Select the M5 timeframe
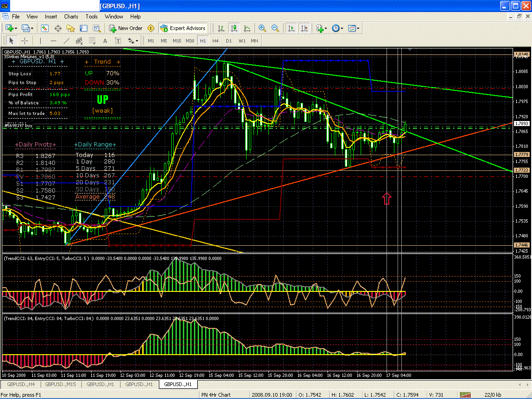The width and height of the screenshot is (532, 399). pyautogui.click(x=164, y=41)
